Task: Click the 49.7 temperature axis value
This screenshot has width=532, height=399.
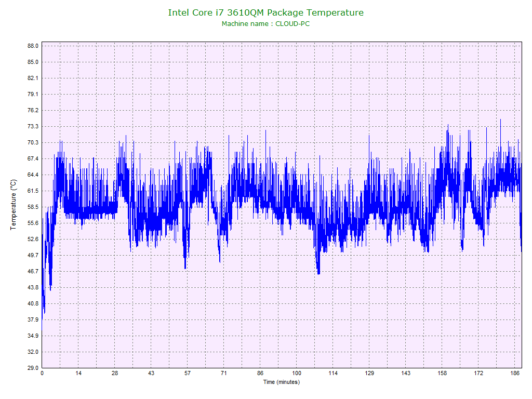Action: pos(33,255)
